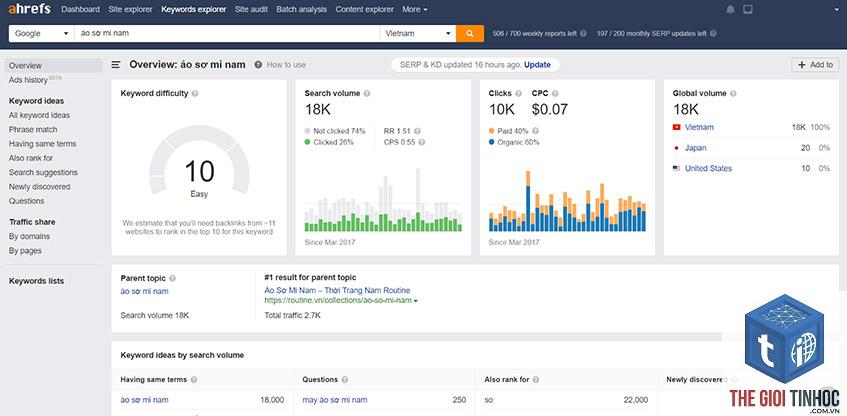Open United States in Global volume list

click(708, 169)
